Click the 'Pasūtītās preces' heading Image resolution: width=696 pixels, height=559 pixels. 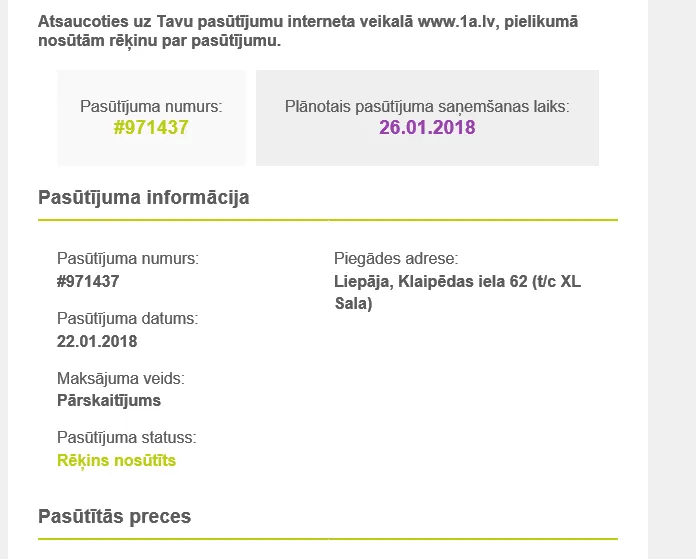(115, 516)
